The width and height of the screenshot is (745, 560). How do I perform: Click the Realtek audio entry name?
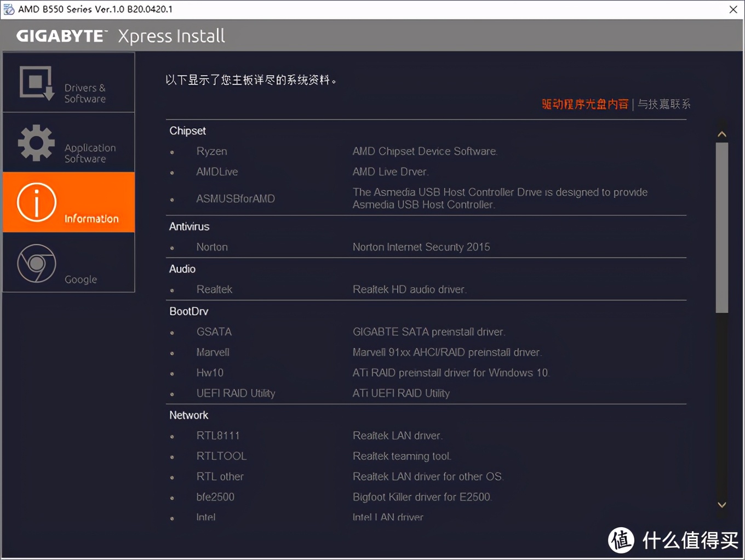[x=214, y=289]
